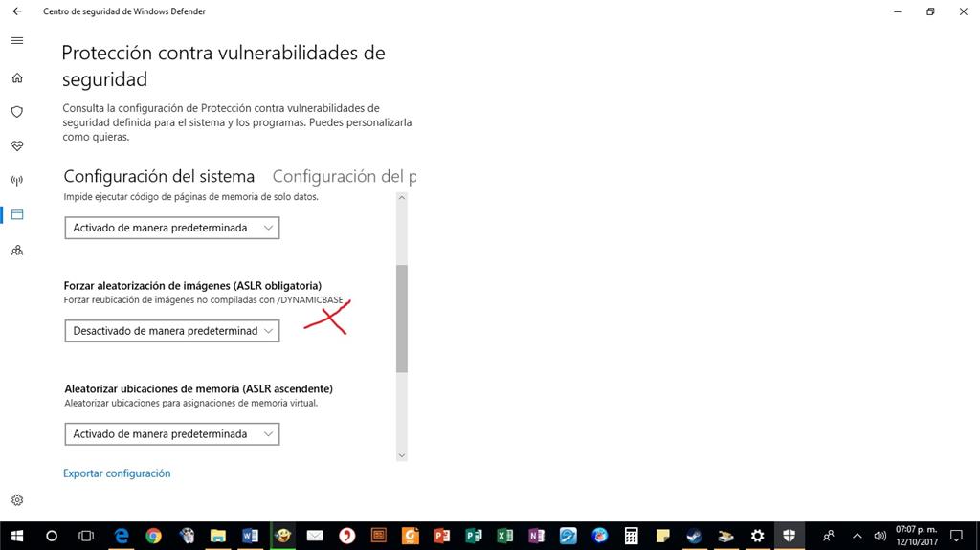The height and width of the screenshot is (550, 980).
Task: Click scrollbar up arrow in settings list
Action: [x=402, y=197]
